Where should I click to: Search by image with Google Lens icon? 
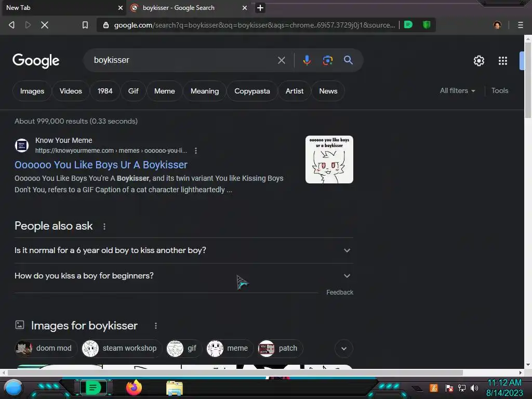(x=327, y=60)
